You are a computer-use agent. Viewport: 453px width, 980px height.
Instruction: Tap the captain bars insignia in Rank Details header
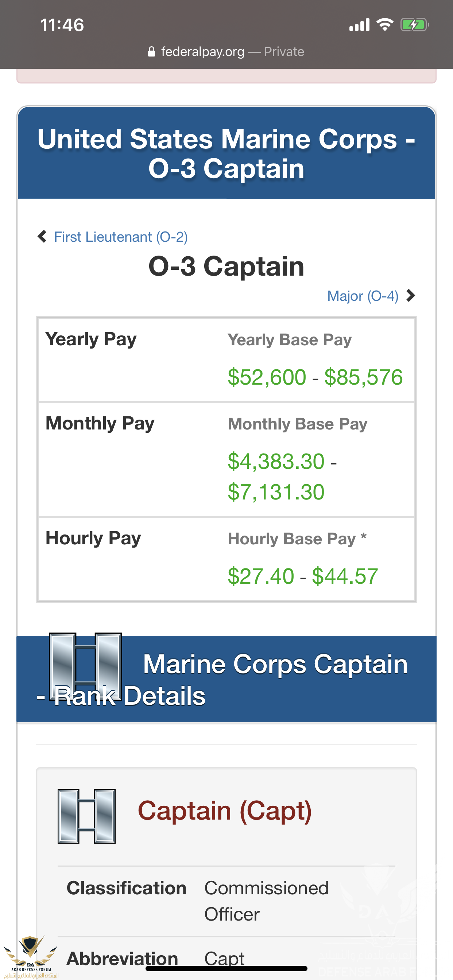tap(86, 666)
